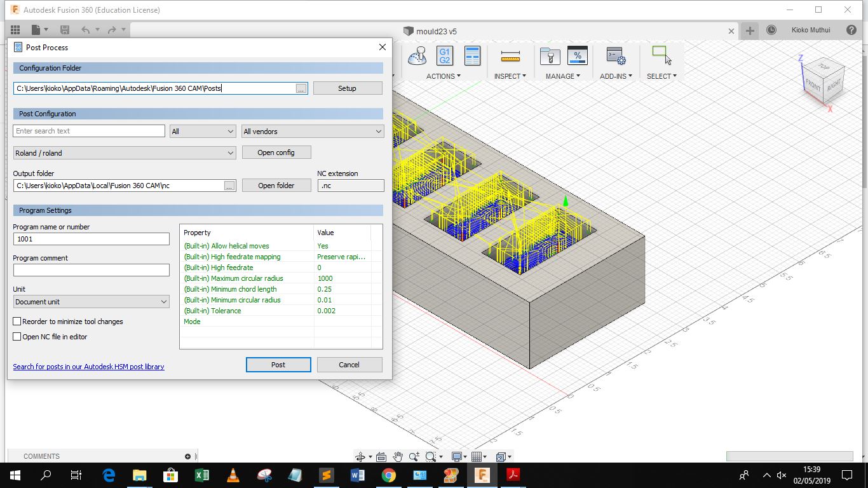Open the All vendors dropdown

tap(313, 132)
